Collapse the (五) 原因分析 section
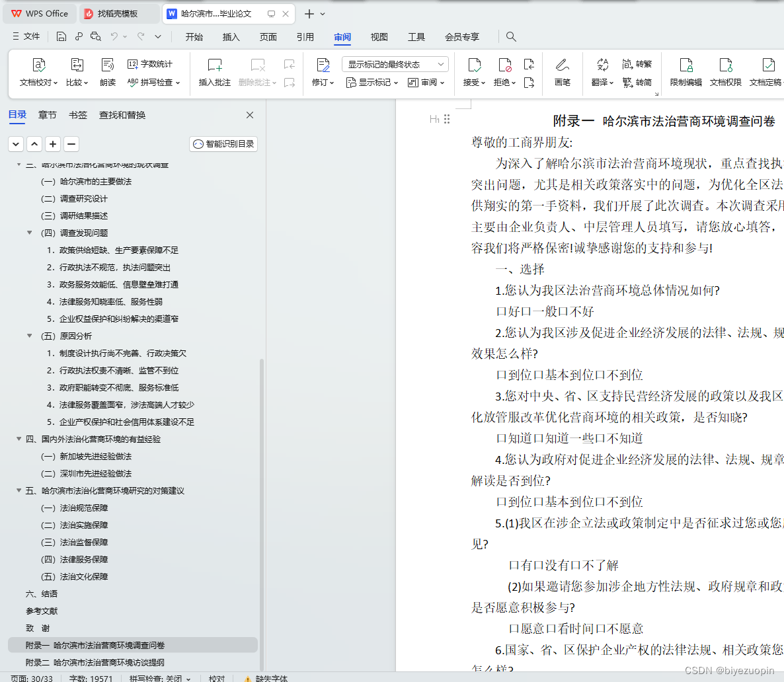The height and width of the screenshot is (682, 784). coord(30,336)
